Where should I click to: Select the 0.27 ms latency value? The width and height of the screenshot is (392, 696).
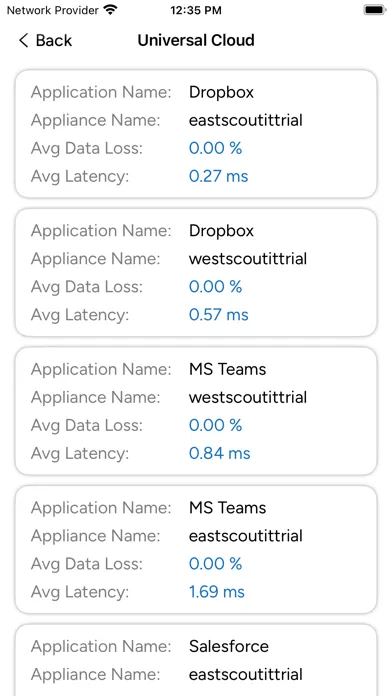(x=218, y=176)
